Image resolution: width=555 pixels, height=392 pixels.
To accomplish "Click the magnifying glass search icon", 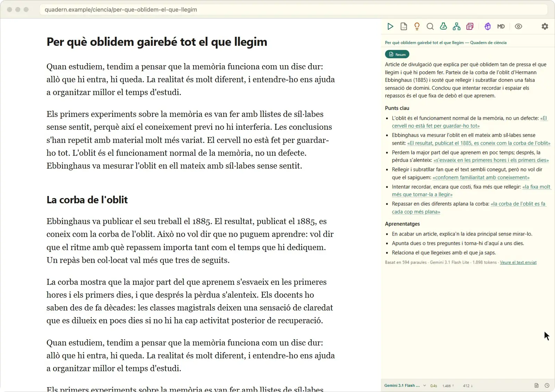I will coord(430,26).
